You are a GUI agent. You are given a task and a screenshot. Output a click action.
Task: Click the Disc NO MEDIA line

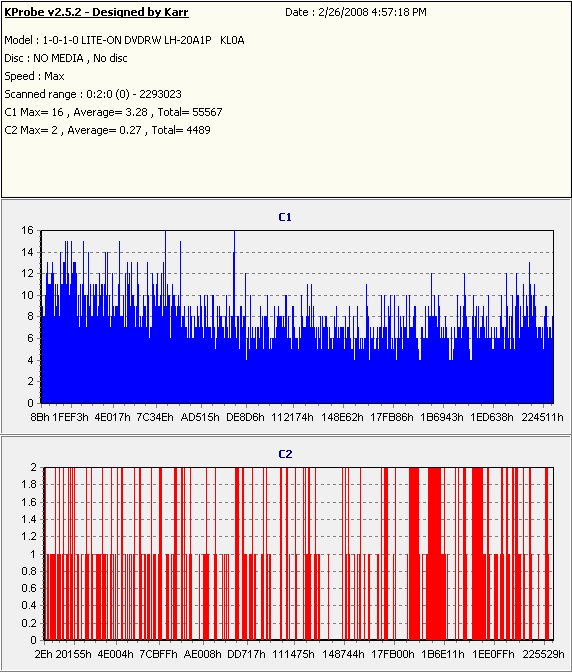click(66, 58)
